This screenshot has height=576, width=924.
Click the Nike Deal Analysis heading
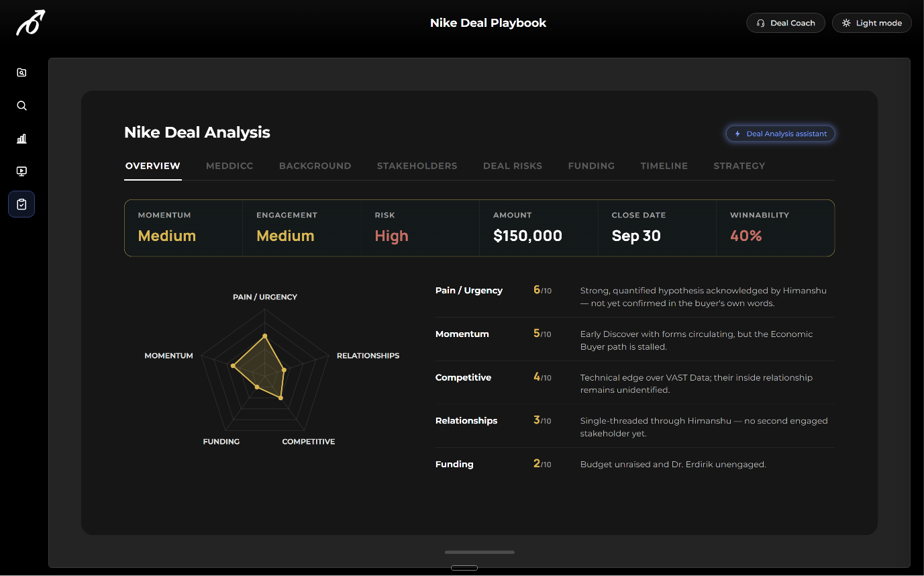197,132
